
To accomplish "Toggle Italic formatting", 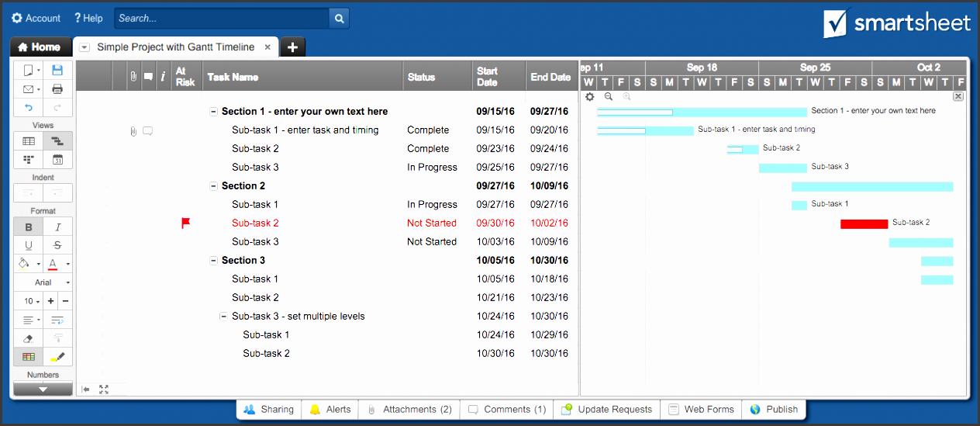I will [57, 227].
